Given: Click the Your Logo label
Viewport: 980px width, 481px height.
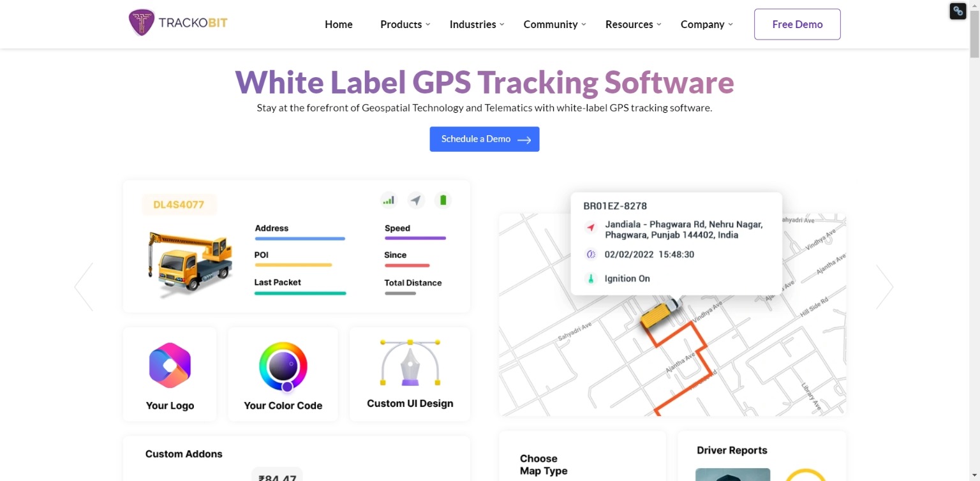Looking at the screenshot, I should point(170,406).
